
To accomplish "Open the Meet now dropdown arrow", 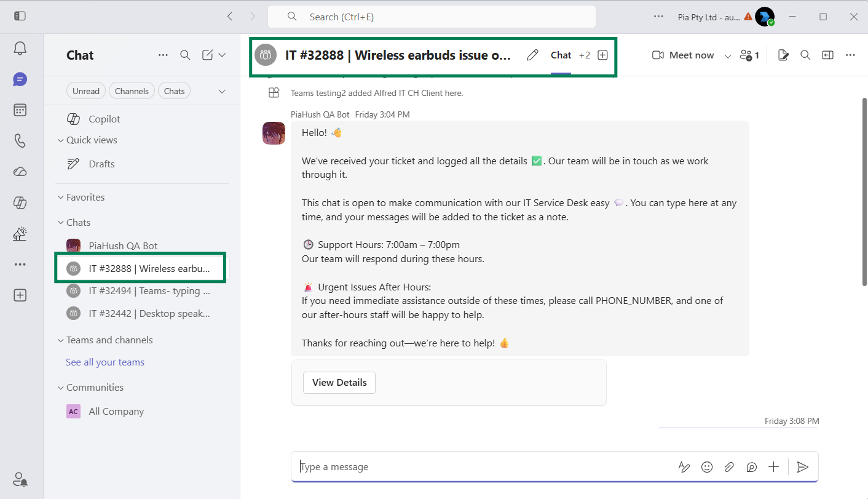I will tap(728, 55).
